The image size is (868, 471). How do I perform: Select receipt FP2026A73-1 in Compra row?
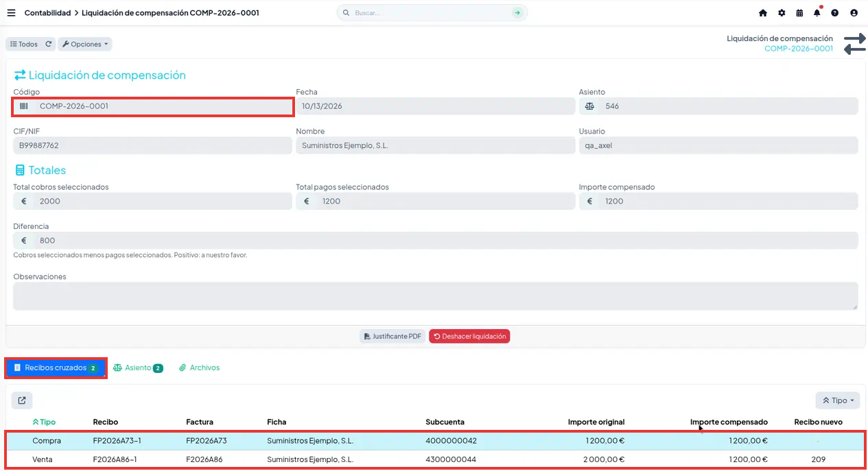coord(117,441)
